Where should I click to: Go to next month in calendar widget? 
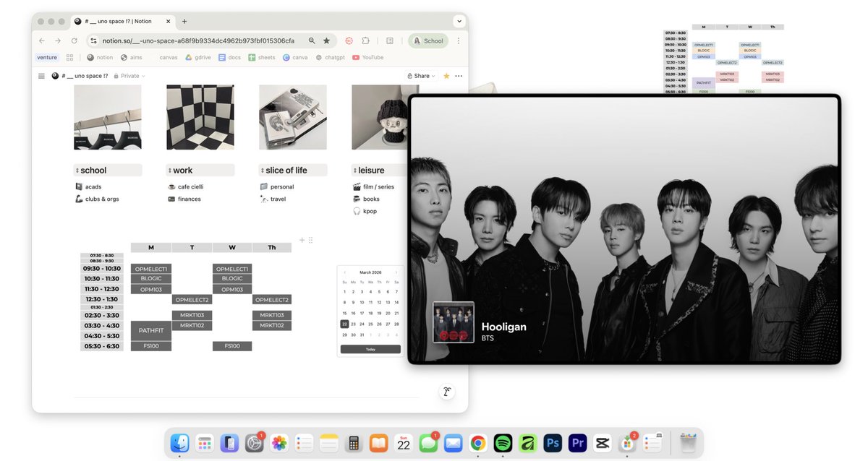tap(396, 272)
